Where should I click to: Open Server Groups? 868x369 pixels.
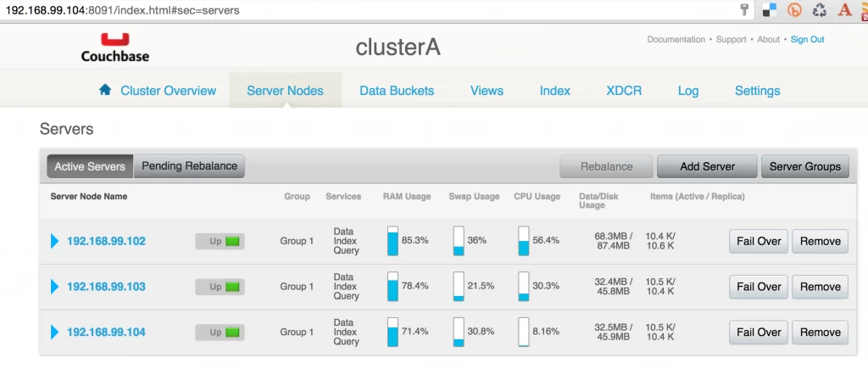pos(805,166)
